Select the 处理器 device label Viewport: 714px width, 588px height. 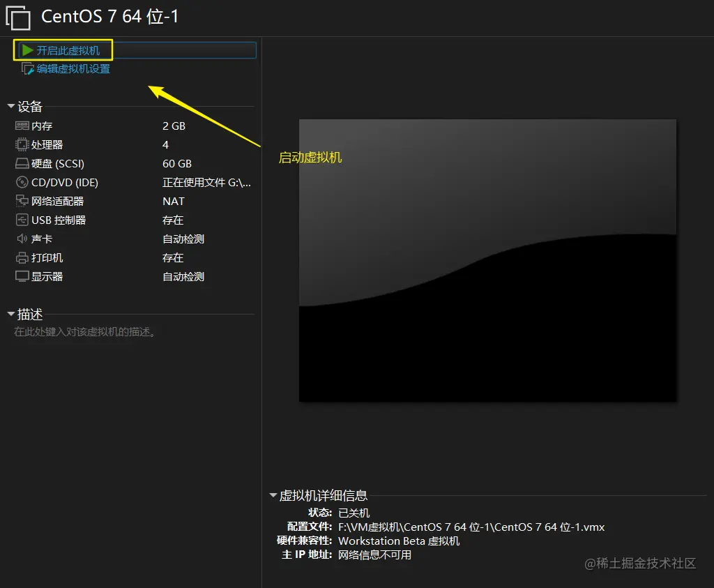(47, 145)
